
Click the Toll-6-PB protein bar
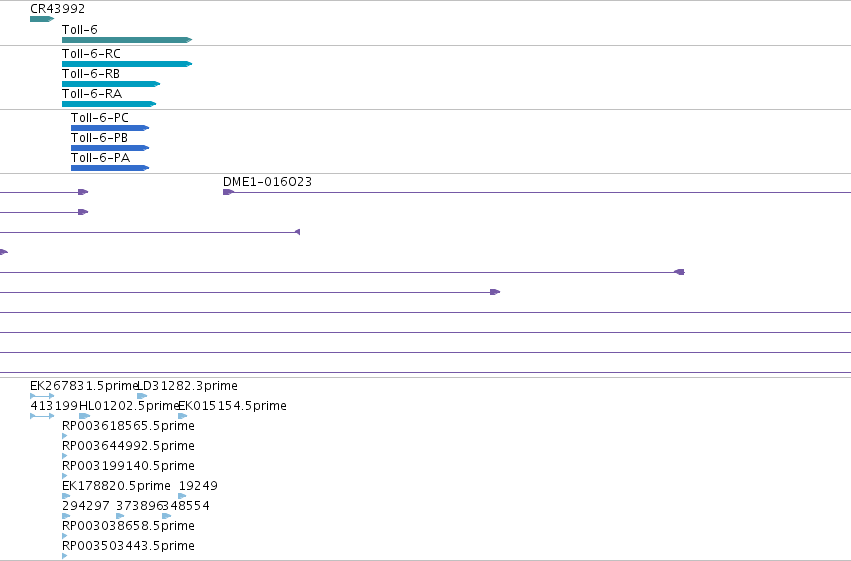(x=110, y=148)
